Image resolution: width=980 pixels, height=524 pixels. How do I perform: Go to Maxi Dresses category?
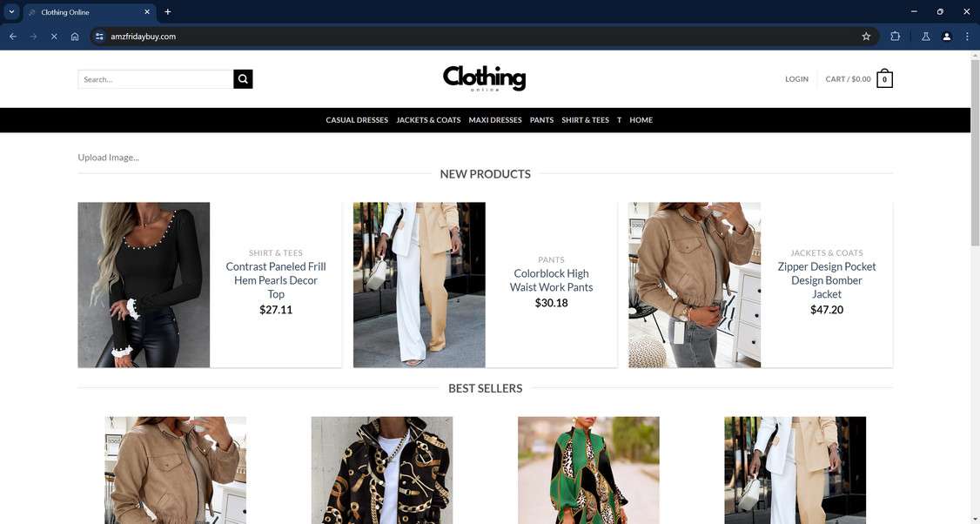[x=495, y=120]
